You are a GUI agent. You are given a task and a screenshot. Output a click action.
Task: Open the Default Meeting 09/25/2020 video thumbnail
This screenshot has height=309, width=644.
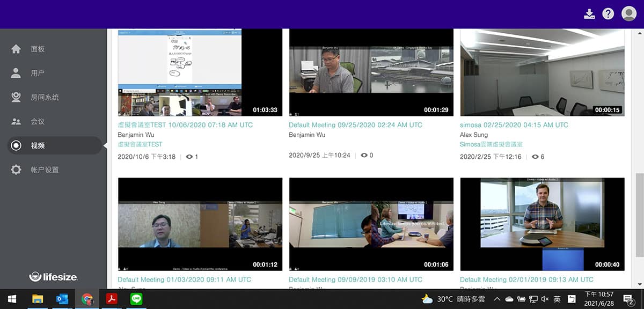(371, 72)
